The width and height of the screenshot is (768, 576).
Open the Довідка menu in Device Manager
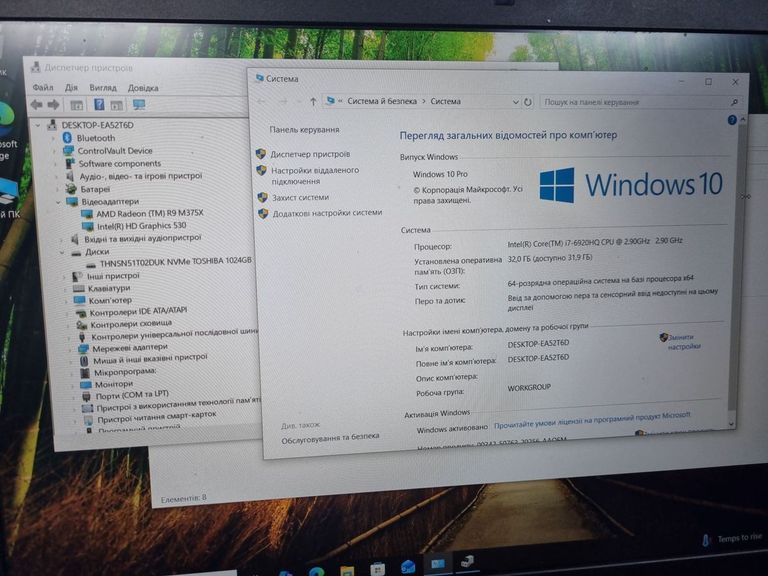[143, 88]
